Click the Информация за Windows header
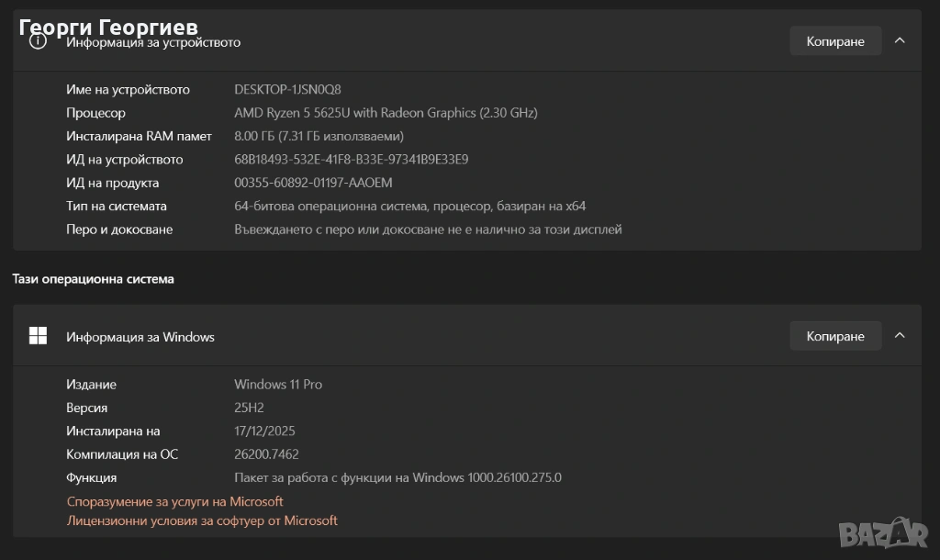Viewport: 940px width, 560px height. point(140,337)
